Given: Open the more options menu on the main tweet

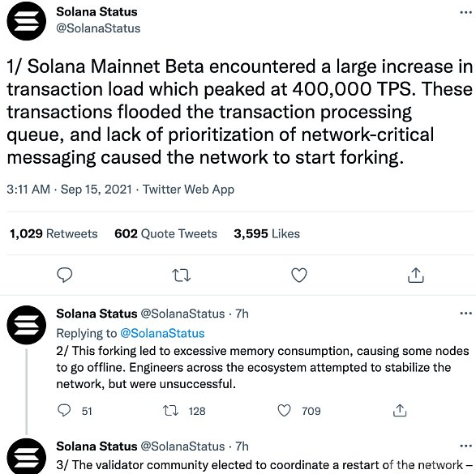Looking at the screenshot, I should [465, 12].
